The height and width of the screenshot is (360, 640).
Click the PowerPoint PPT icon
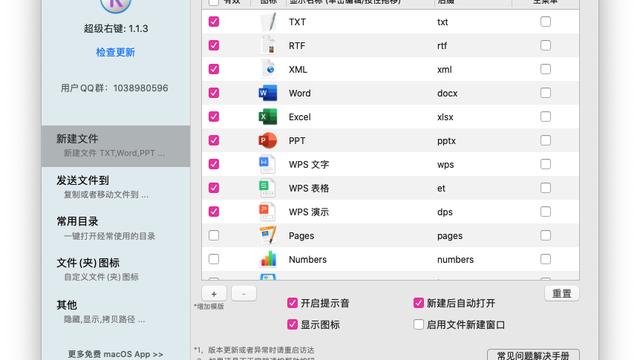[268, 140]
